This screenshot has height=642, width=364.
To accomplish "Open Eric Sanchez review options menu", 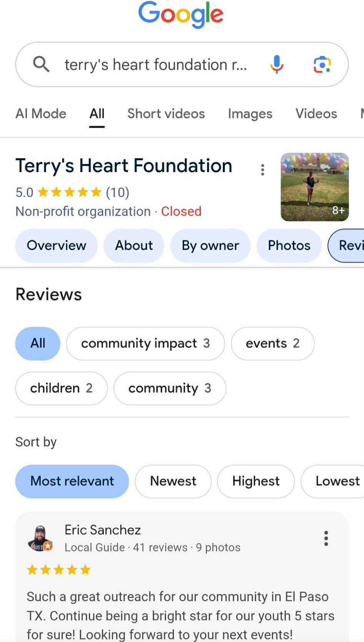I will (x=326, y=538).
